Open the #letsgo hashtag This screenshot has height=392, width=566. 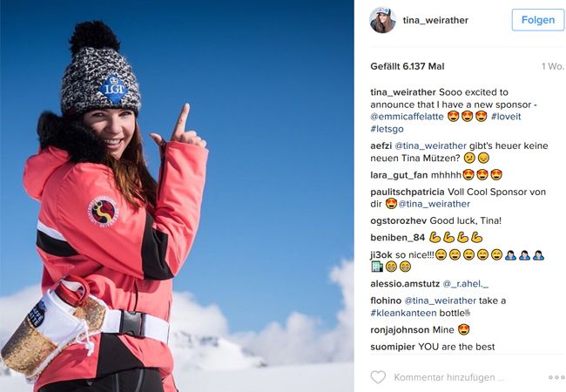tap(387, 129)
